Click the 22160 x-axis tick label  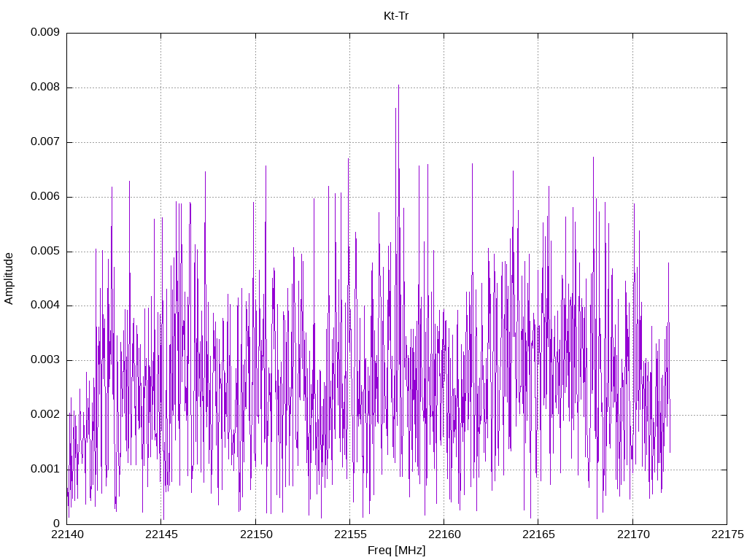pyautogui.click(x=444, y=534)
